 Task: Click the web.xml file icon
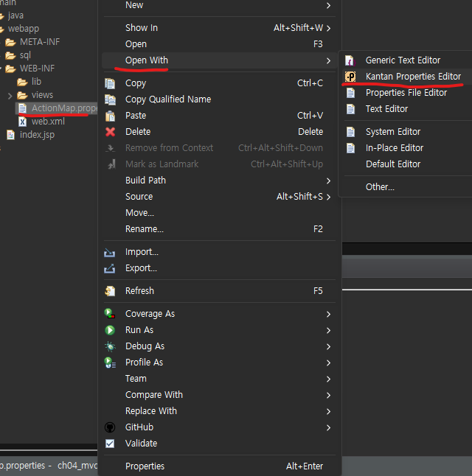point(22,122)
